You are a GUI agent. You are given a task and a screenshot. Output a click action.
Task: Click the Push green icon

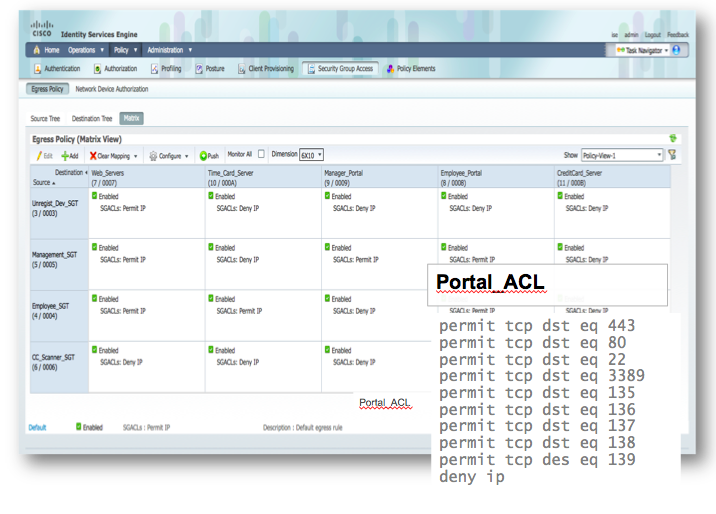[203, 156]
